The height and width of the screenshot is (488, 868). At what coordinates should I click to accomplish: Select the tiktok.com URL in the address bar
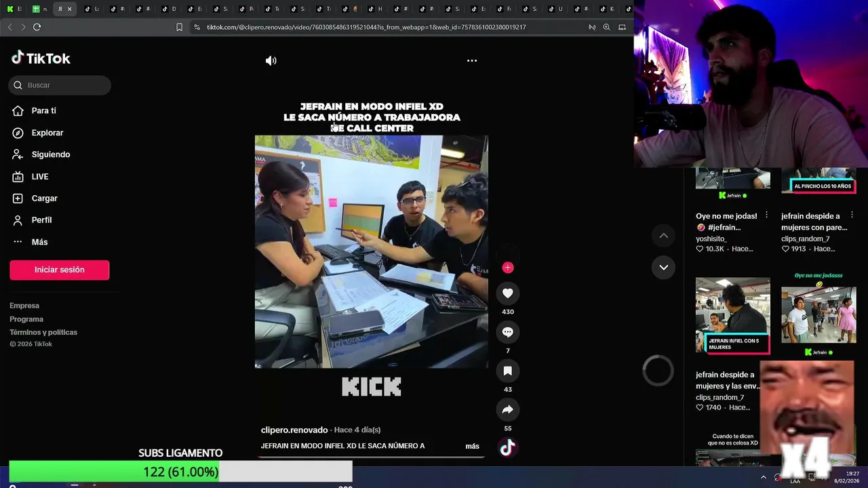click(366, 27)
